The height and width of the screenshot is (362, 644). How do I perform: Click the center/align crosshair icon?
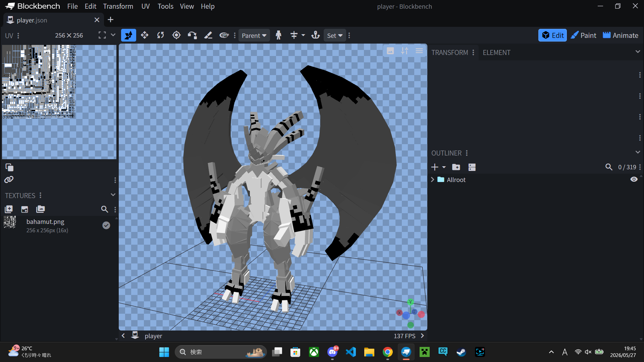[294, 35]
